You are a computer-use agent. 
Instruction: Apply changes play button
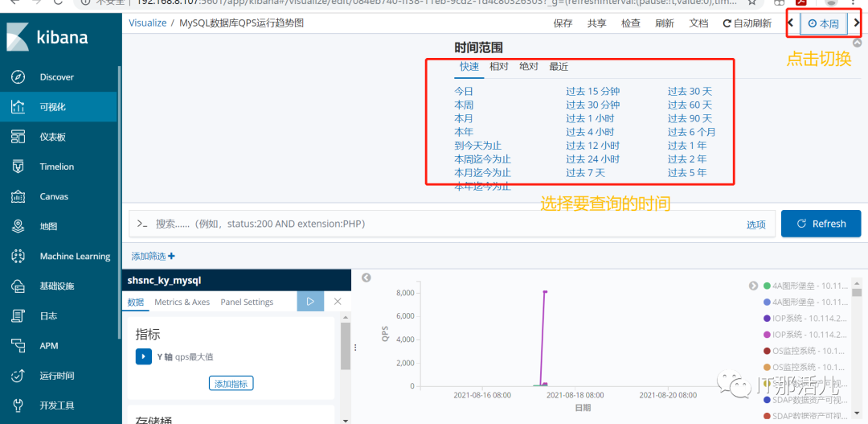(310, 302)
